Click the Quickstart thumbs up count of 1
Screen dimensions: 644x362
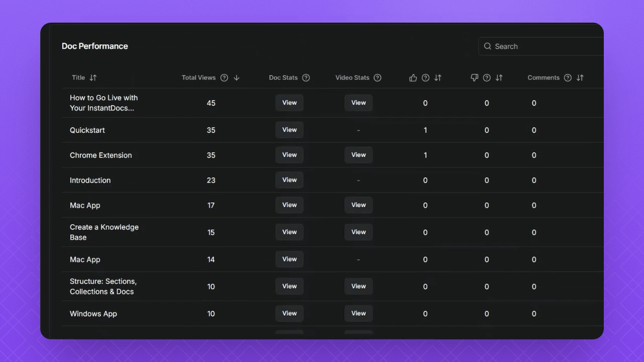425,130
